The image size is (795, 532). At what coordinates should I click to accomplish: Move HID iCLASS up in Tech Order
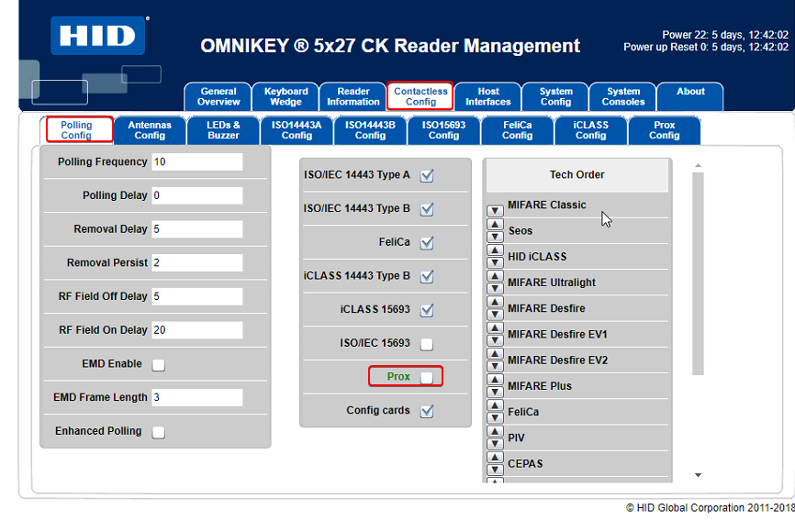click(495, 250)
